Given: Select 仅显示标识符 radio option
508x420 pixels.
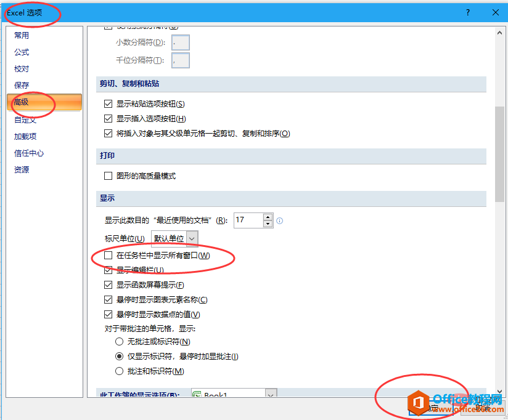Looking at the screenshot, I should pos(119,356).
